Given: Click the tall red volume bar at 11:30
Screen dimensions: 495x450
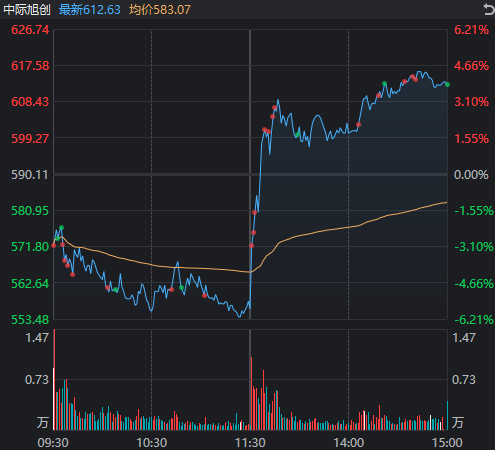Looking at the screenshot, I should coord(251,393).
